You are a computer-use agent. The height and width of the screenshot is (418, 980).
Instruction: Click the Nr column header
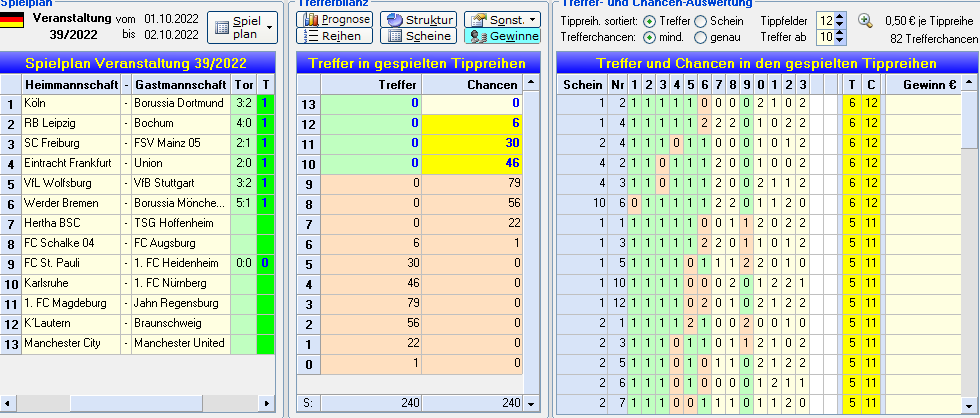coord(617,84)
